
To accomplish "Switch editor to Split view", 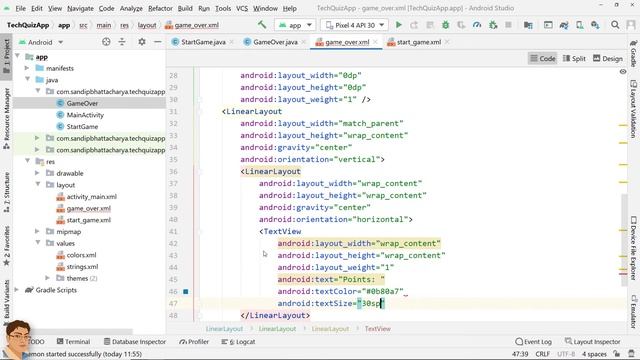I will coord(574,58).
